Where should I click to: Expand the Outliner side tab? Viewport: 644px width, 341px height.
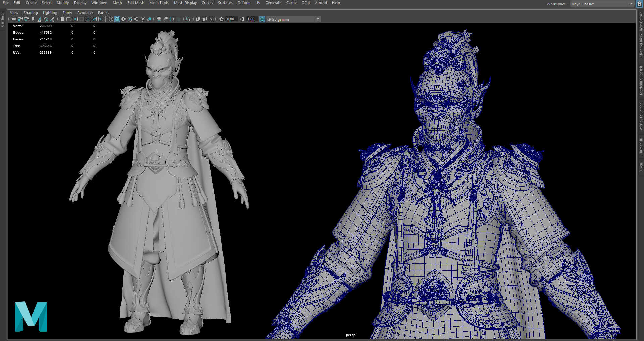pyautogui.click(x=3, y=19)
